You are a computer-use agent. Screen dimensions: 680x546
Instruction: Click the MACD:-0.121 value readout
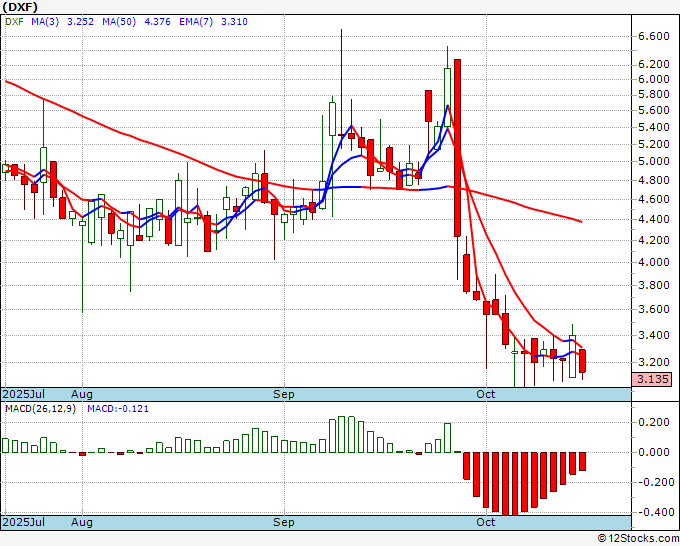tap(118, 409)
